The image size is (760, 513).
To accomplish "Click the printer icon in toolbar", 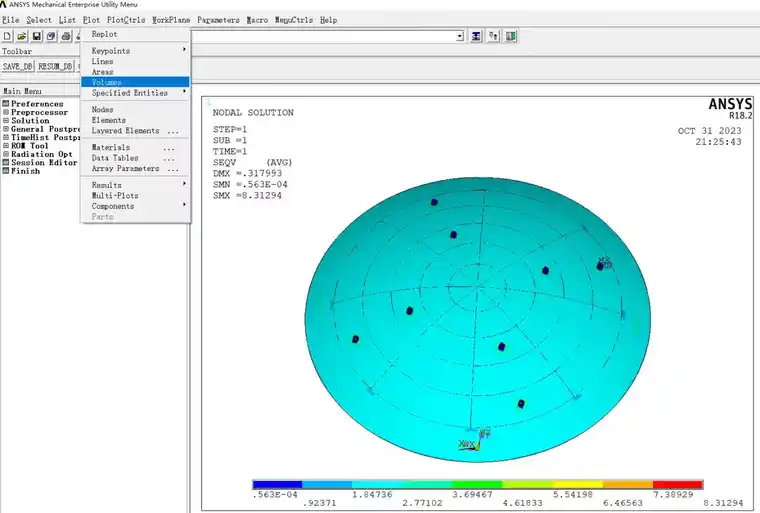I will click(x=66, y=36).
